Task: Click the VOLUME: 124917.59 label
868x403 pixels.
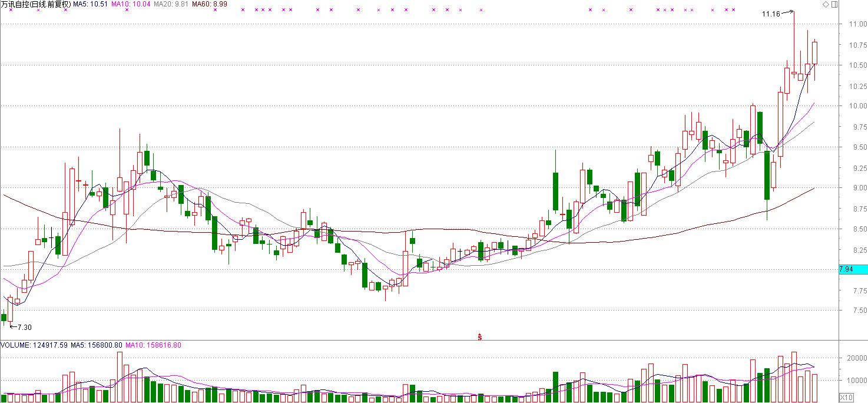Action: pyautogui.click(x=34, y=345)
